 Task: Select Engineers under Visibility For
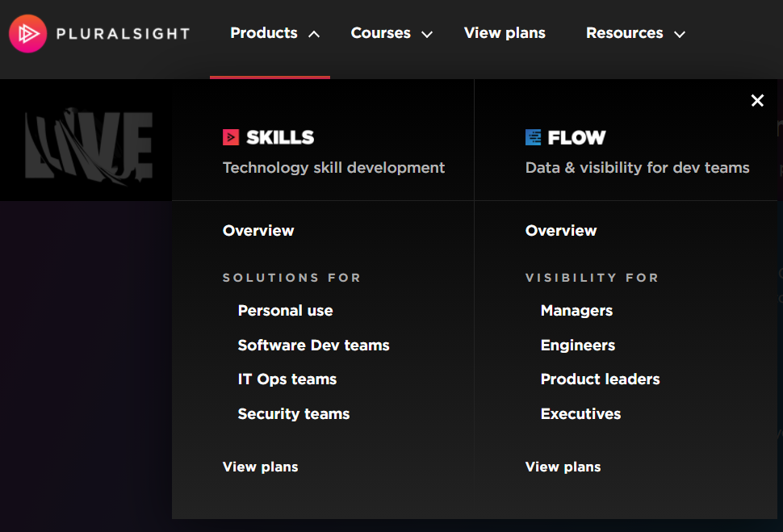(578, 346)
